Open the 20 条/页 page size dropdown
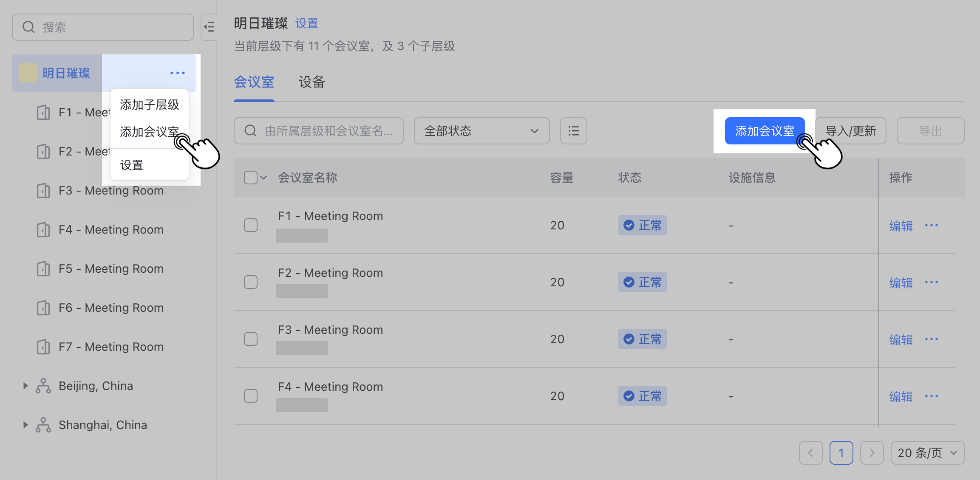This screenshot has width=980, height=480. [927, 453]
